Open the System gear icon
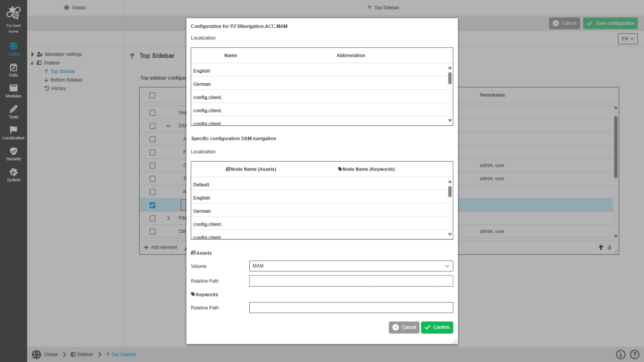Image resolution: width=644 pixels, height=362 pixels. 13,172
